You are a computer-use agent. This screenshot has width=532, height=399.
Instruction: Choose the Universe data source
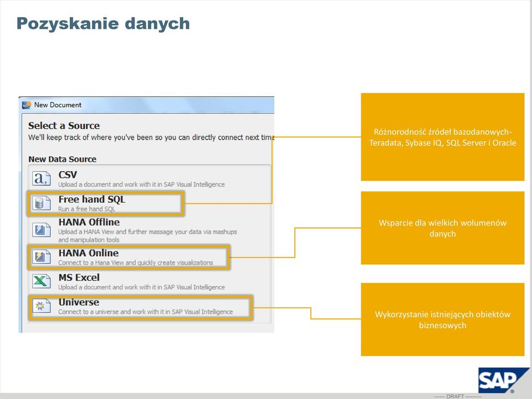pyautogui.click(x=140, y=306)
